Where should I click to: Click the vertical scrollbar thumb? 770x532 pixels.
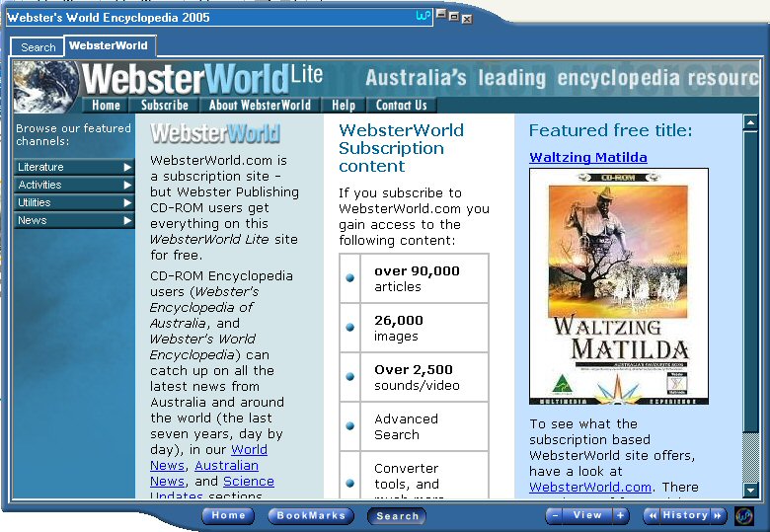point(750,281)
